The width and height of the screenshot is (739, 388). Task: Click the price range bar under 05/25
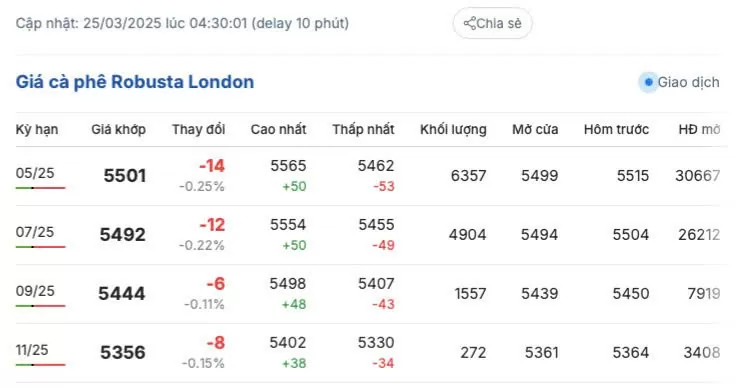41,188
